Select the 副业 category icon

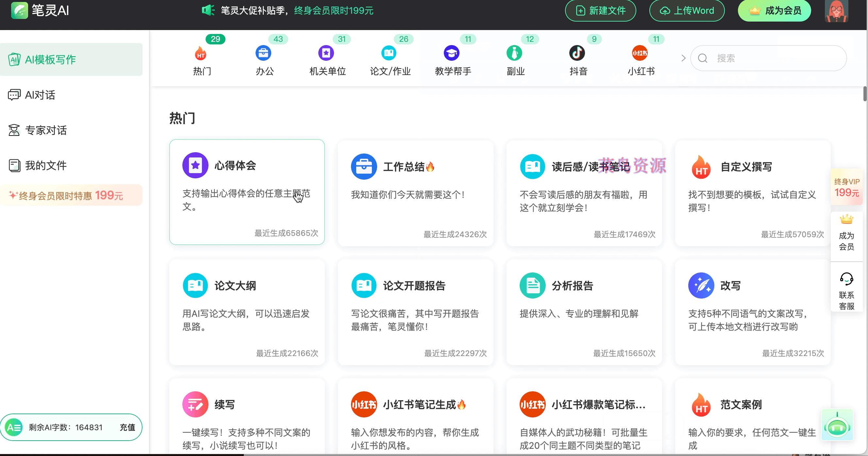click(514, 53)
